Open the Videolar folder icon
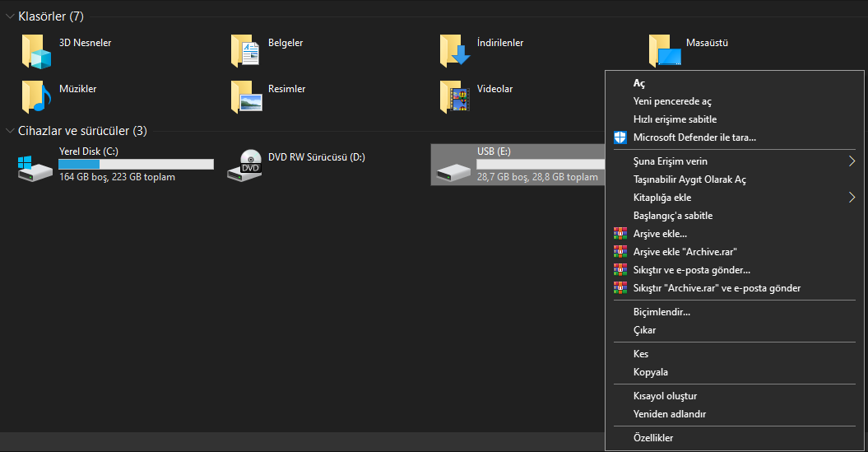Viewport: 868px width, 452px height. 454,97
